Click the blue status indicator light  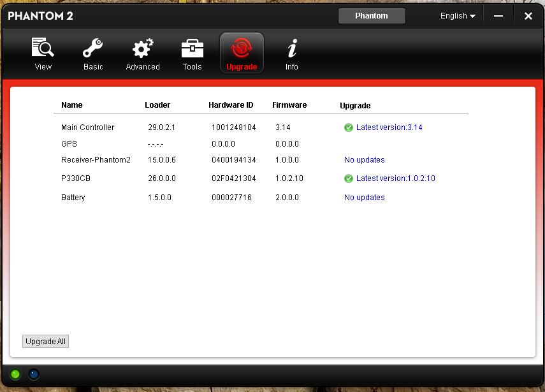click(34, 374)
